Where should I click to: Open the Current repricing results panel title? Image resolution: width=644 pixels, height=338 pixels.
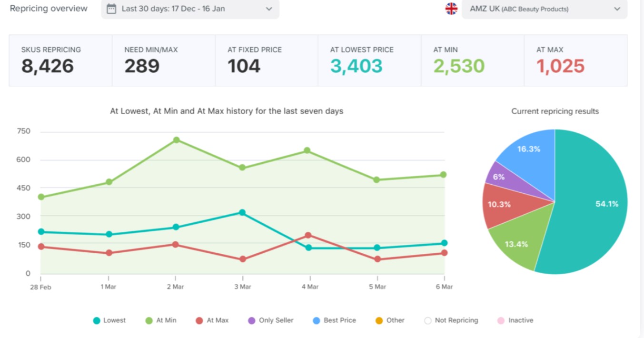tap(555, 111)
